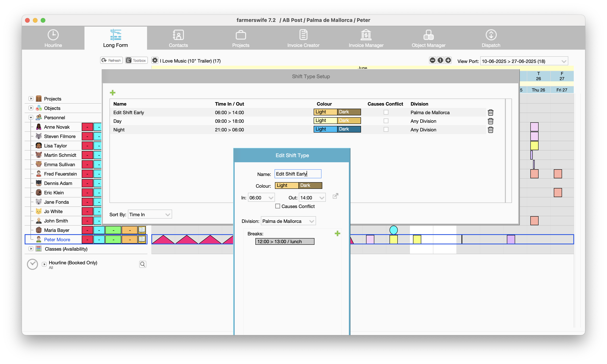Select Steven Filmore avatar icon

point(39,136)
